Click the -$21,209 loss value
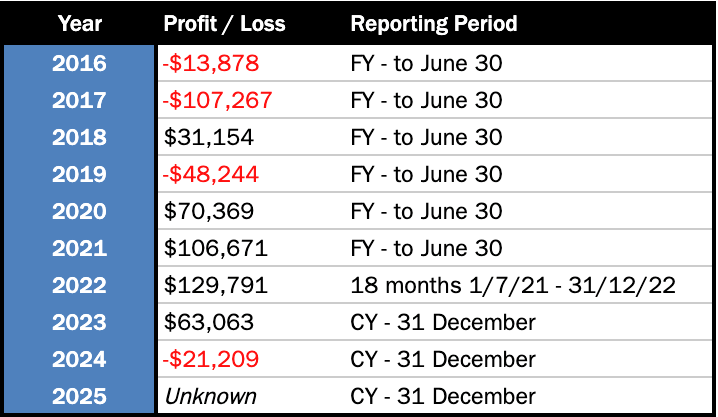 [210, 359]
